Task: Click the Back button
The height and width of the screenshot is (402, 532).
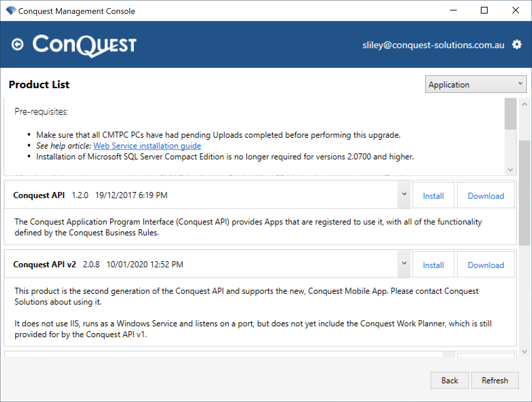Action: point(449,380)
